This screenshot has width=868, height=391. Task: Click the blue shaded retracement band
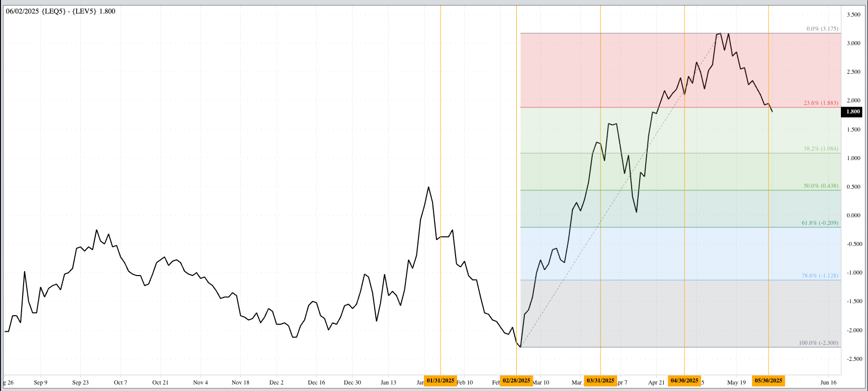[x=652, y=253]
